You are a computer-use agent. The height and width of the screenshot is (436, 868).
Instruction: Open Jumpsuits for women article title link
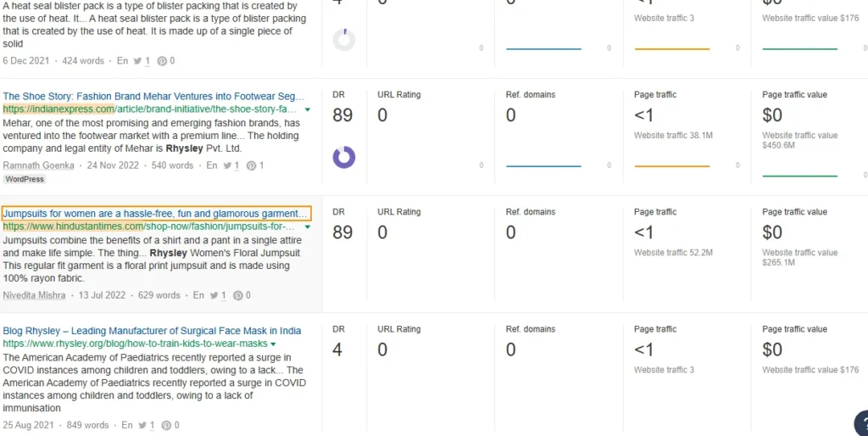coord(155,214)
